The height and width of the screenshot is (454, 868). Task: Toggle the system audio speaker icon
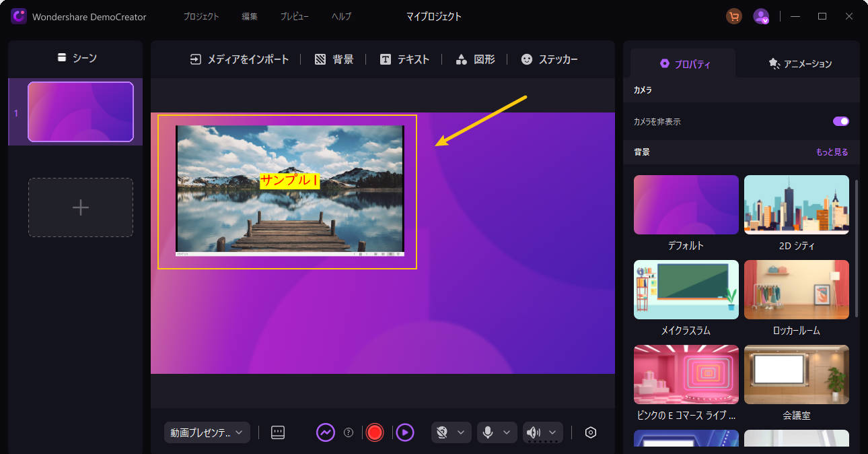point(534,432)
